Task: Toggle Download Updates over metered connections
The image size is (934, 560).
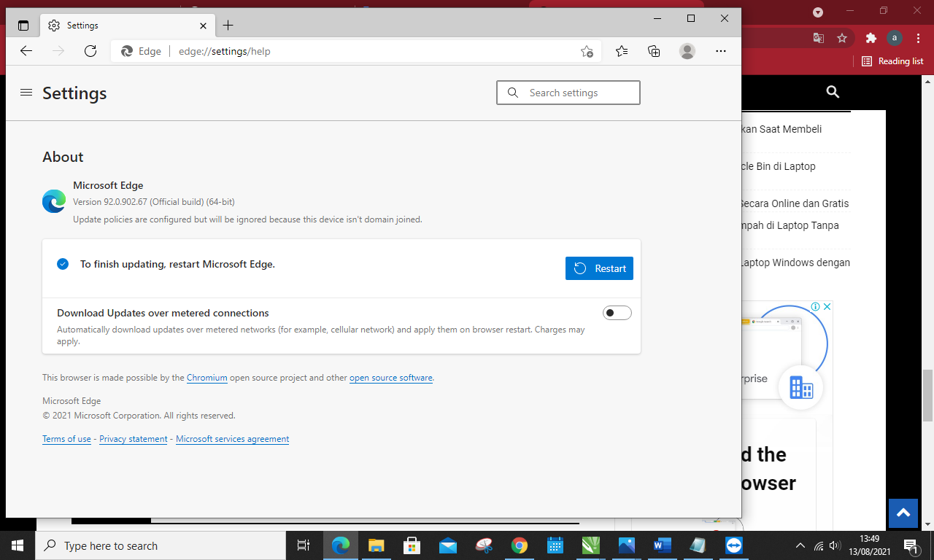Action: click(x=617, y=313)
